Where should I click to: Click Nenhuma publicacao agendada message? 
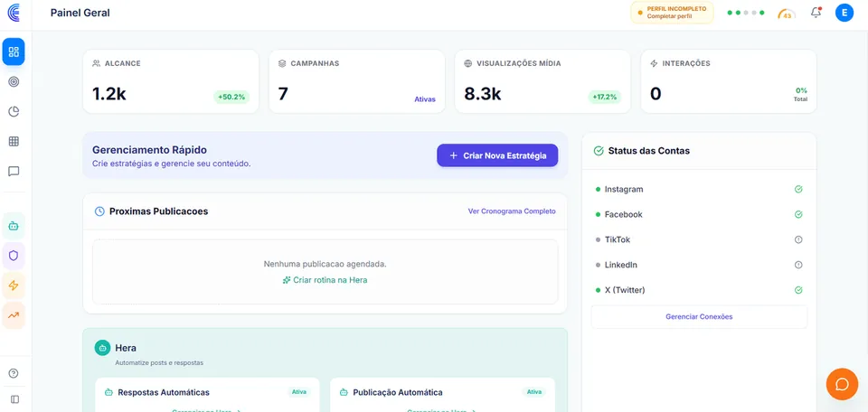[325, 265]
